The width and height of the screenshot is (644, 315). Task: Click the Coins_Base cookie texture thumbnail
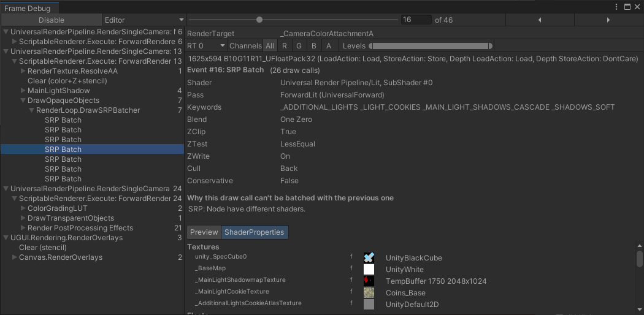click(369, 293)
